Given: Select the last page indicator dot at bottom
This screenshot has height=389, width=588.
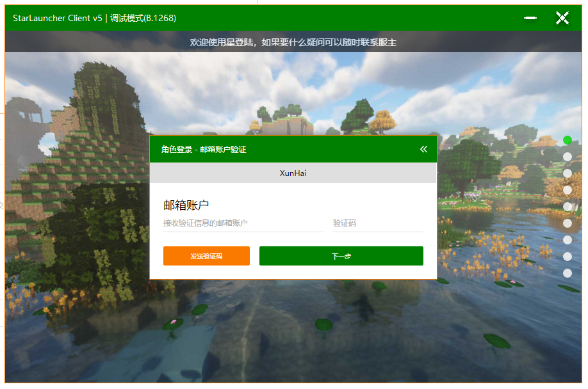Looking at the screenshot, I should tap(568, 273).
